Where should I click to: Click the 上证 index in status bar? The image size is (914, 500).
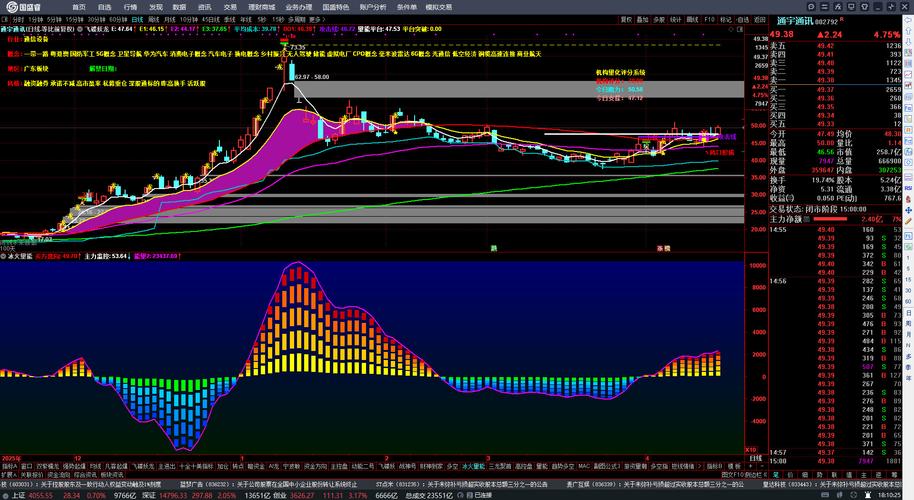(x=18, y=495)
